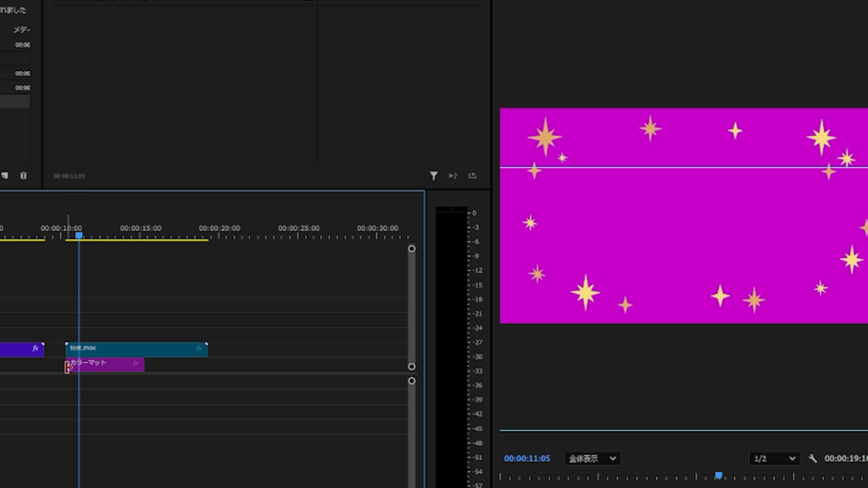
Task: Open the 1/2 playback resolution dropdown
Action: click(774, 458)
